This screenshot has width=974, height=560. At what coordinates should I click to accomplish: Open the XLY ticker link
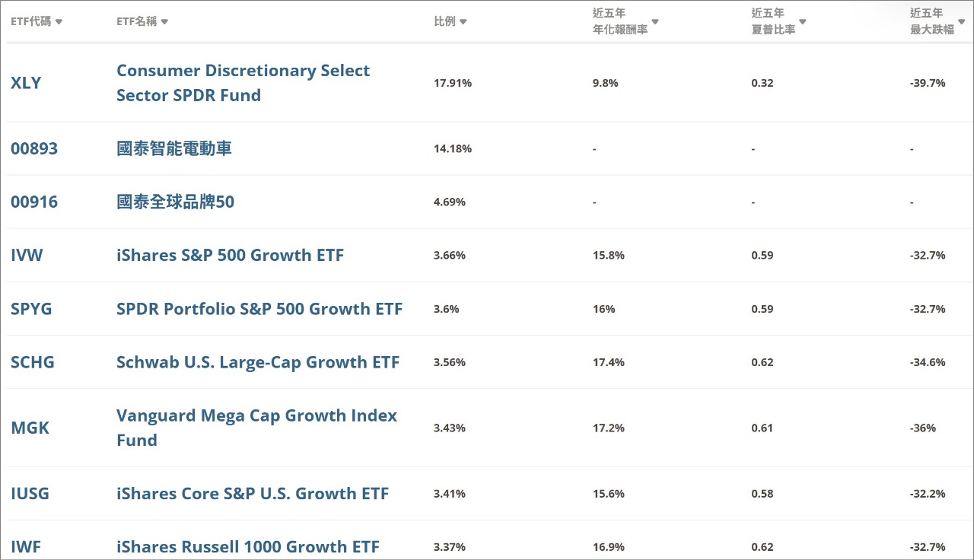click(26, 83)
